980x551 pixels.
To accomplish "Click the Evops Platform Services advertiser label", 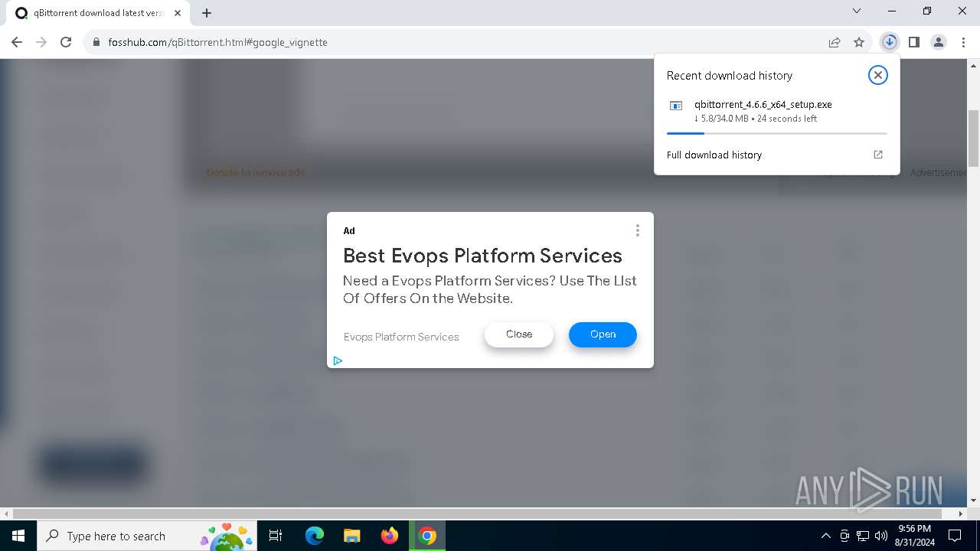I will pyautogui.click(x=401, y=337).
